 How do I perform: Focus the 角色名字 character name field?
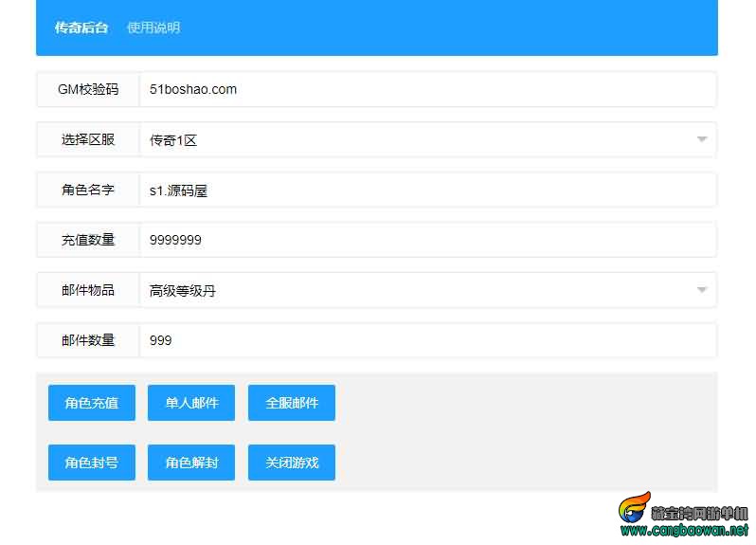coord(426,190)
